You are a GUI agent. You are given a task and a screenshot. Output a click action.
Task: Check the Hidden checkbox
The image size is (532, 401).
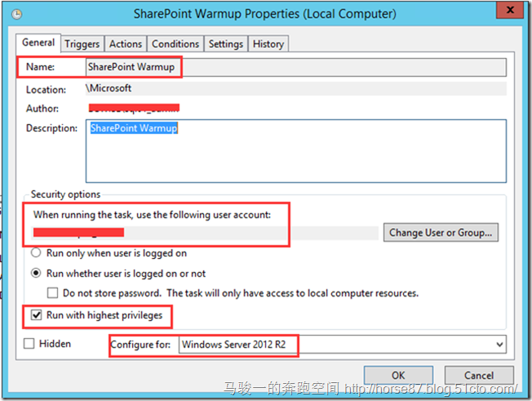coord(29,344)
